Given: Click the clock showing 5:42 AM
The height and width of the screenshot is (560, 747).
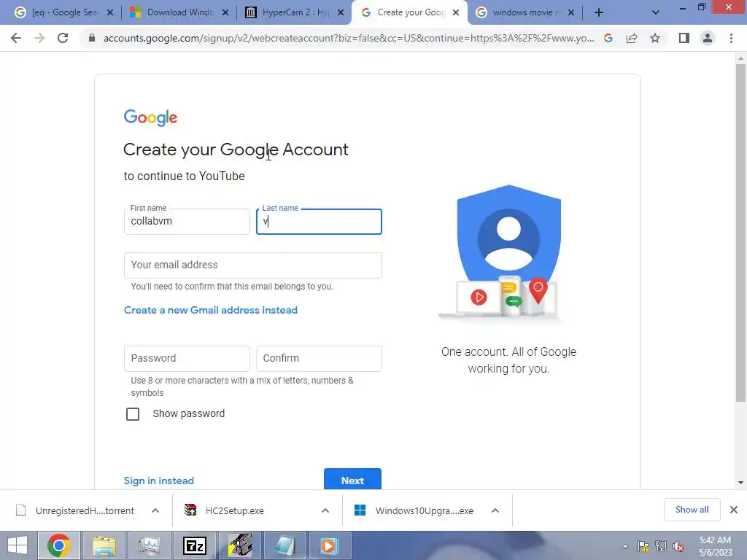Looking at the screenshot, I should 715,546.
